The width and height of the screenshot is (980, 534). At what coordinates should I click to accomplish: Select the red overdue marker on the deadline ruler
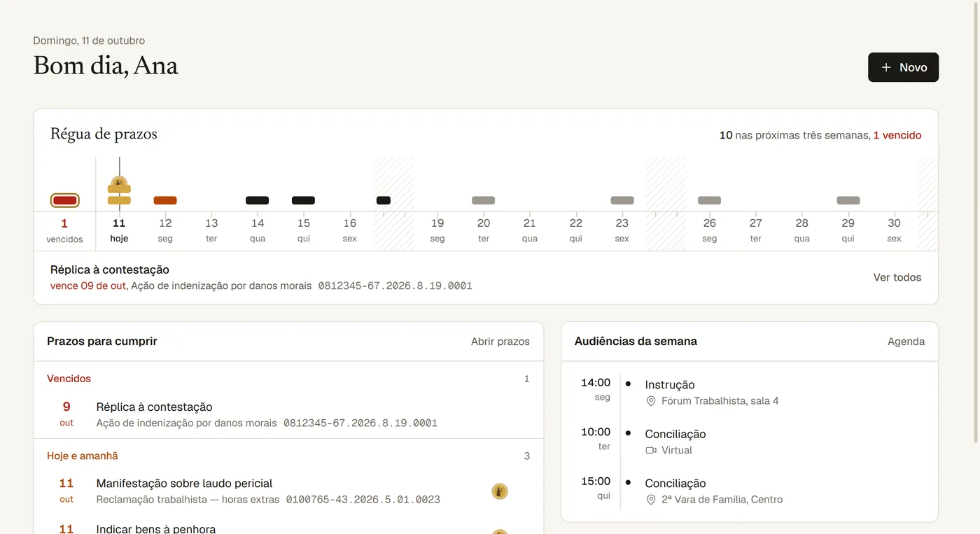[x=64, y=201]
